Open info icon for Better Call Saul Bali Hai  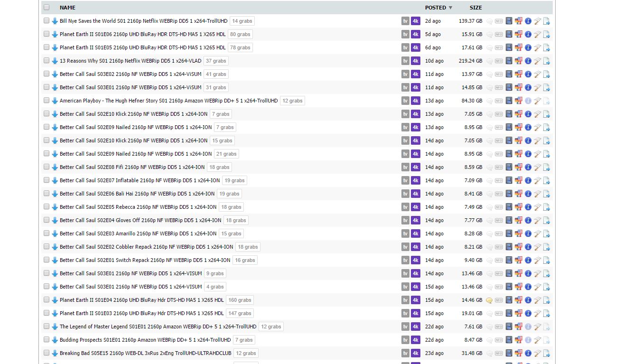528,194
